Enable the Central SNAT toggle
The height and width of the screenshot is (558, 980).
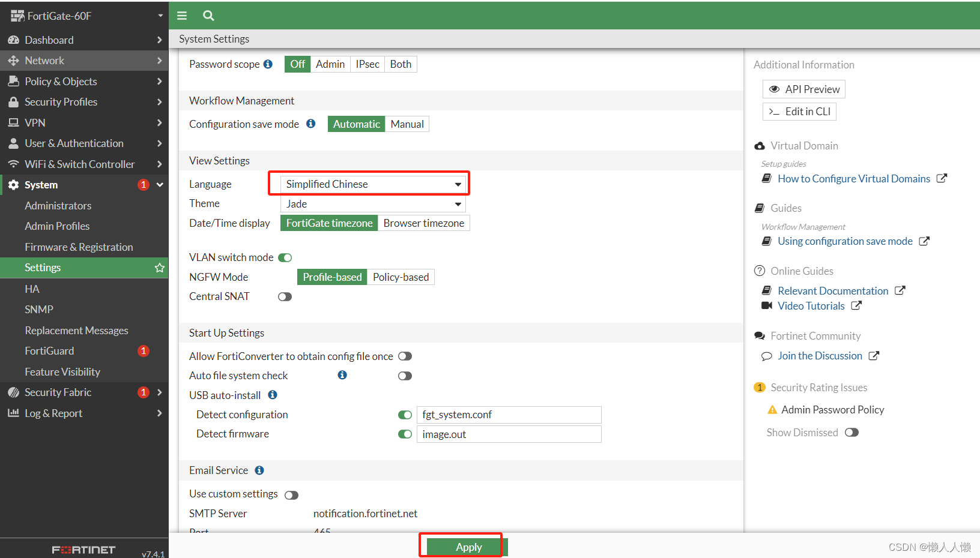(x=285, y=296)
